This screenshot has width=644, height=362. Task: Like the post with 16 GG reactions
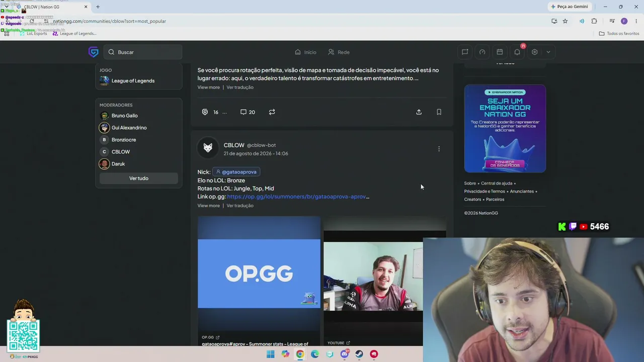coord(205,112)
